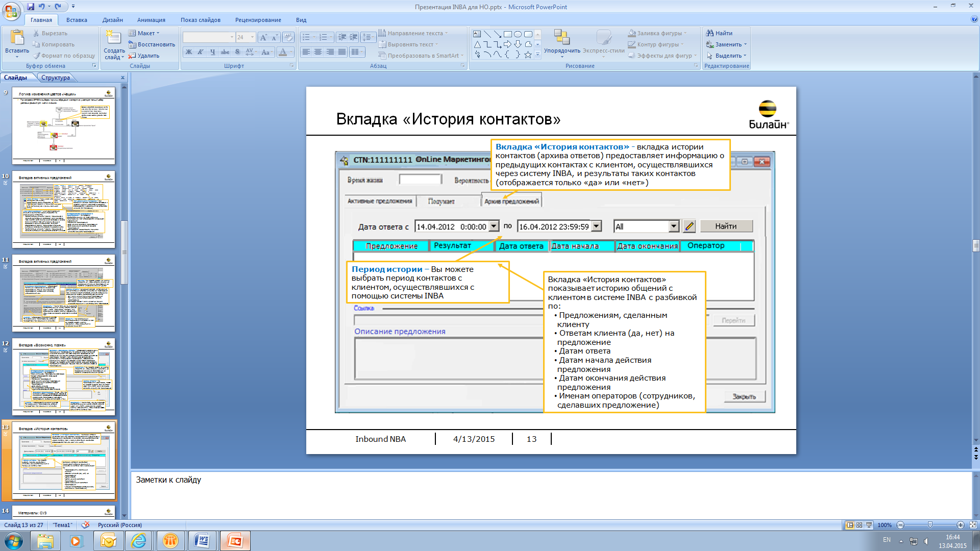
Task: Select the oval shape in the shapes gallery
Action: pos(518,34)
